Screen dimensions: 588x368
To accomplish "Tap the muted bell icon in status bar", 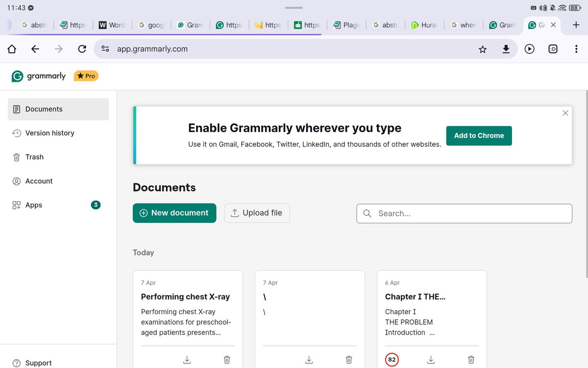I will point(553,8).
